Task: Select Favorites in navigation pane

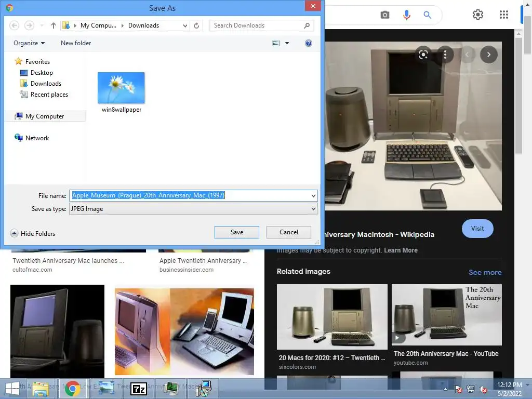Action: 32,61
